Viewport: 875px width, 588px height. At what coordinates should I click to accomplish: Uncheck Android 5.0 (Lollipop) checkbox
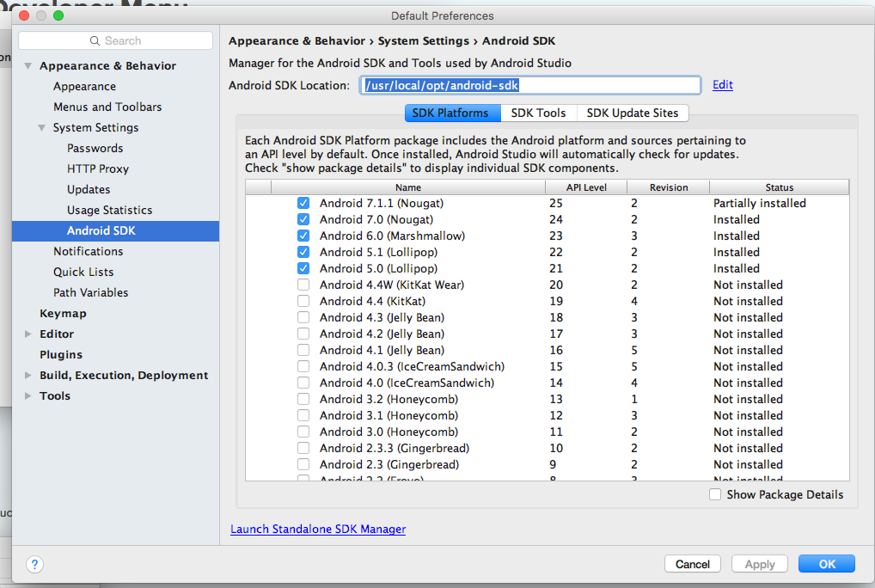click(x=303, y=268)
